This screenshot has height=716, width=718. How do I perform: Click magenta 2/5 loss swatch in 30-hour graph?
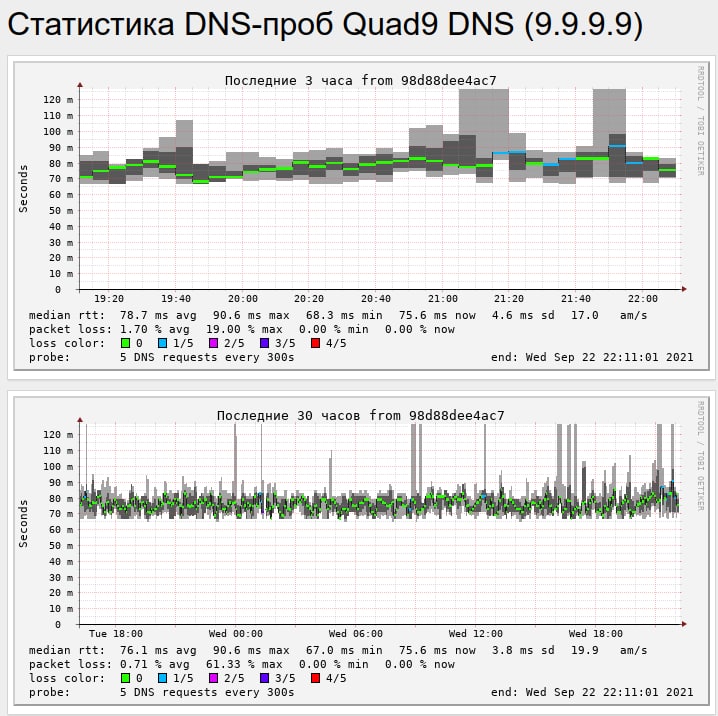213,678
